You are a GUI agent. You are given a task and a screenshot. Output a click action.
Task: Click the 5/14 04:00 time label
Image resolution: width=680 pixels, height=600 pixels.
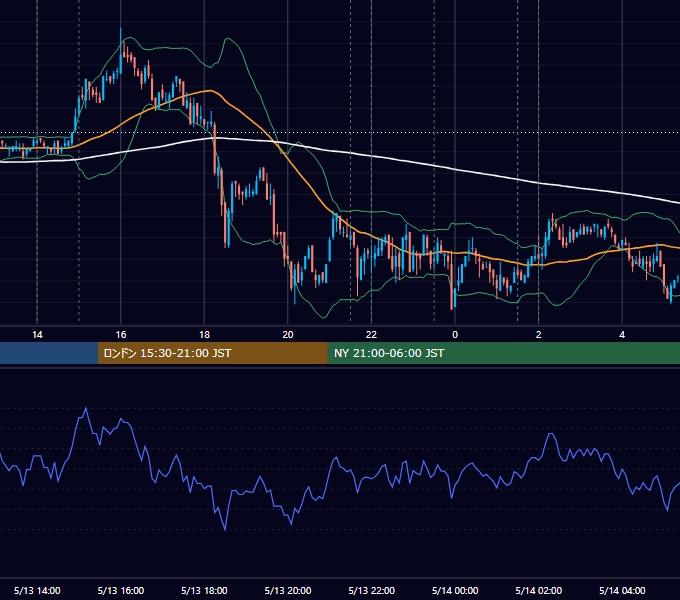point(622,590)
